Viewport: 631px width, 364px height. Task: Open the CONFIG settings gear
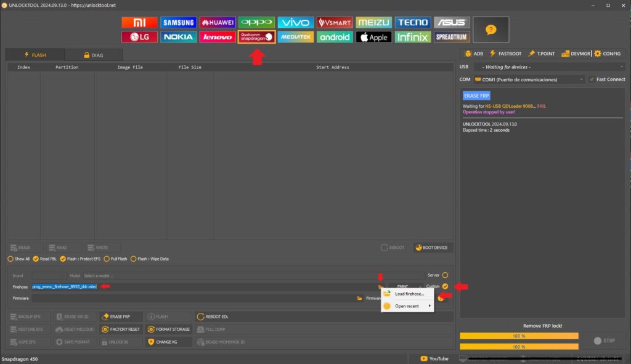[607, 54]
